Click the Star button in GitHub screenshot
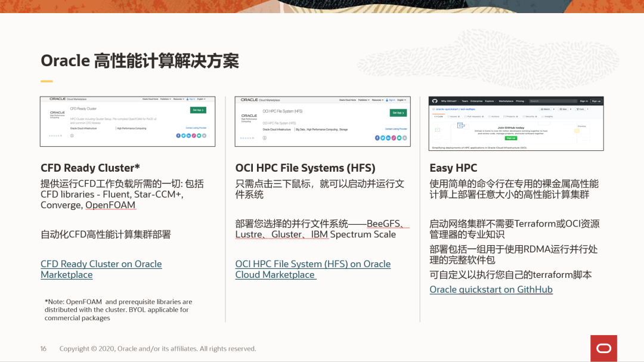Viewport: 644px width, 362px height. coord(563,109)
